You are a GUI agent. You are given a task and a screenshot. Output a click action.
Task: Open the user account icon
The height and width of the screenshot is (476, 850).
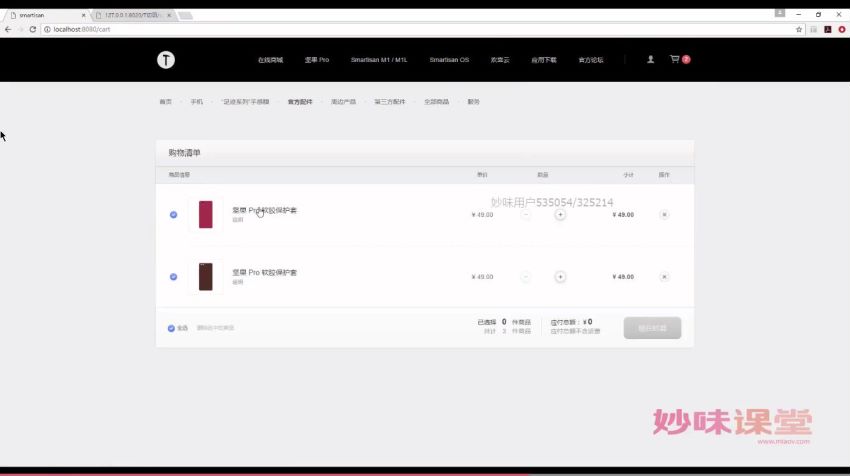point(651,59)
